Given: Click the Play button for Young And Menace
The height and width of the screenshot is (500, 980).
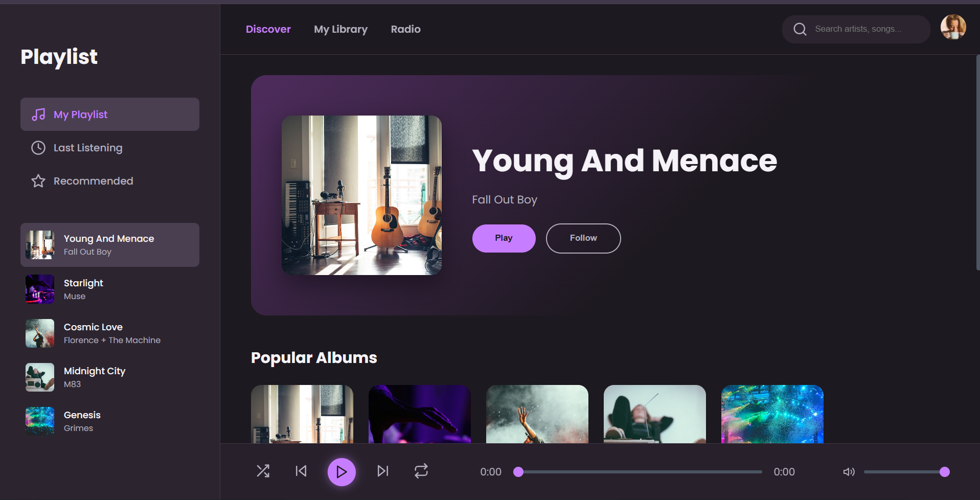Looking at the screenshot, I should 504,238.
